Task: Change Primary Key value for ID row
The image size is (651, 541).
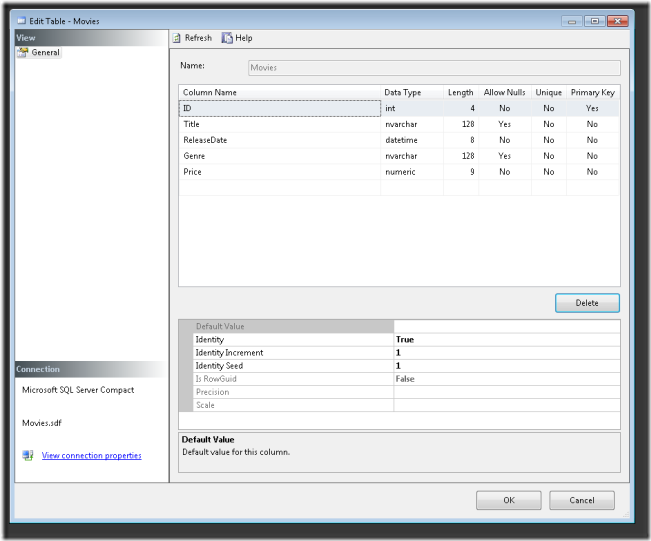Action: coord(592,108)
